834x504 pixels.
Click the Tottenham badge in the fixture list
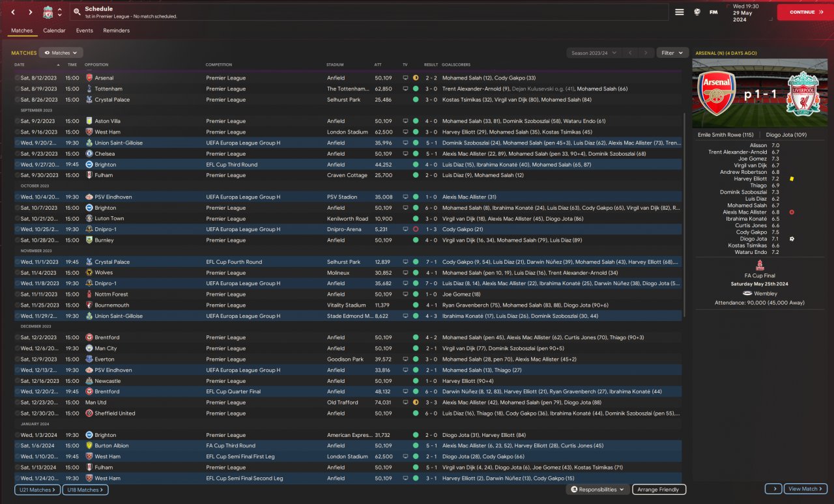pyautogui.click(x=89, y=89)
